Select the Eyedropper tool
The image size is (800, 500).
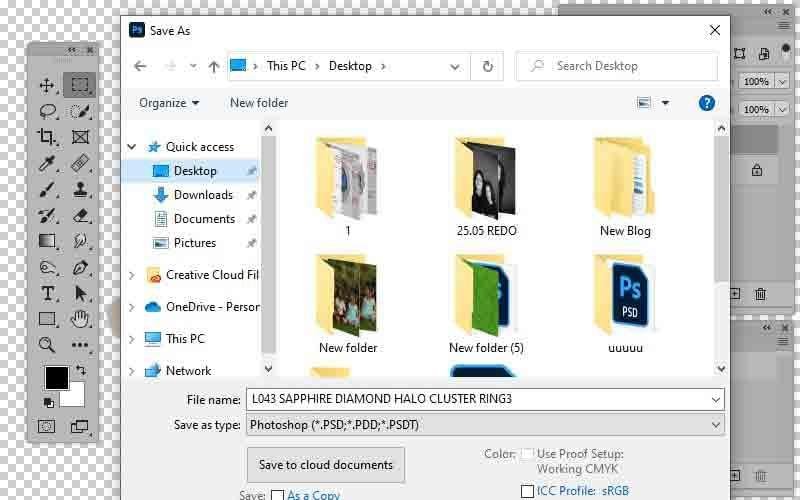coord(47,163)
